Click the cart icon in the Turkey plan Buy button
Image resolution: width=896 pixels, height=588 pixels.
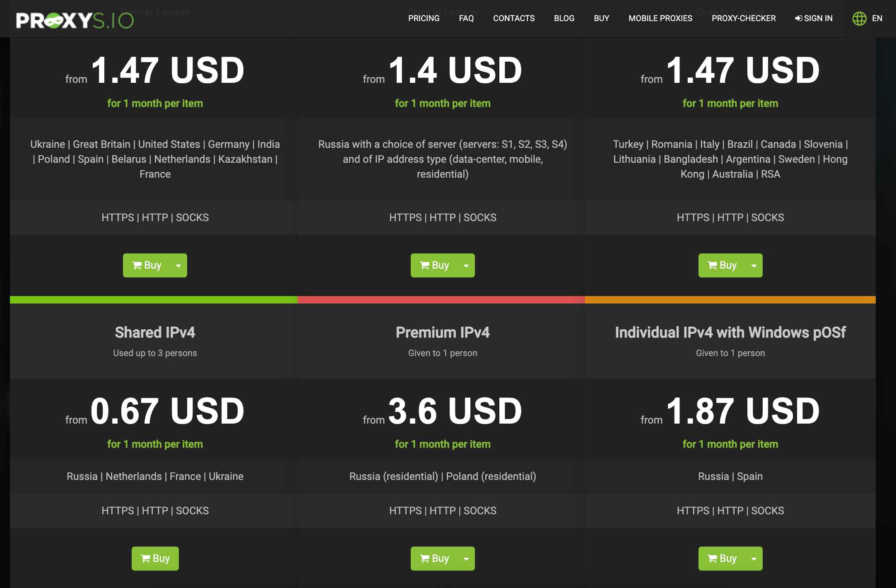712,265
